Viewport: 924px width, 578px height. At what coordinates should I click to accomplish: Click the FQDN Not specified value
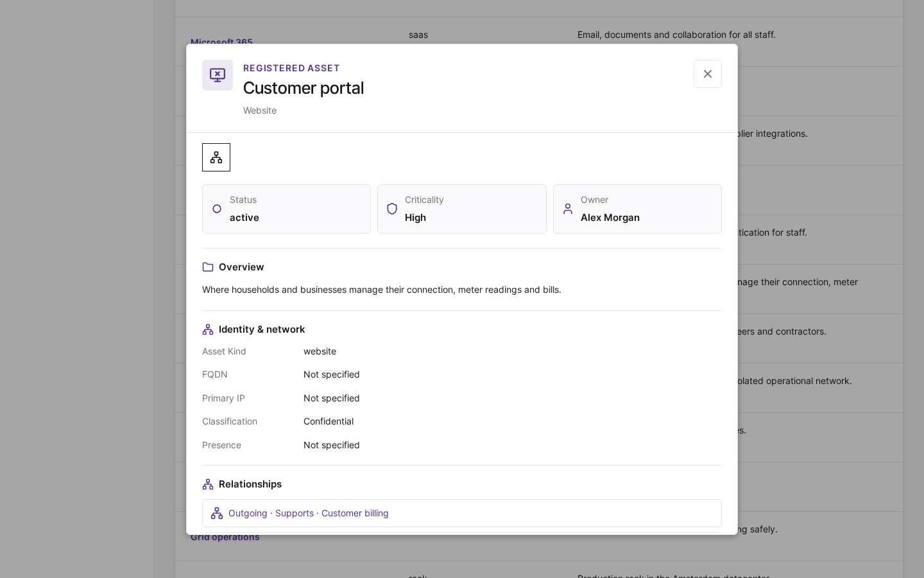(332, 374)
